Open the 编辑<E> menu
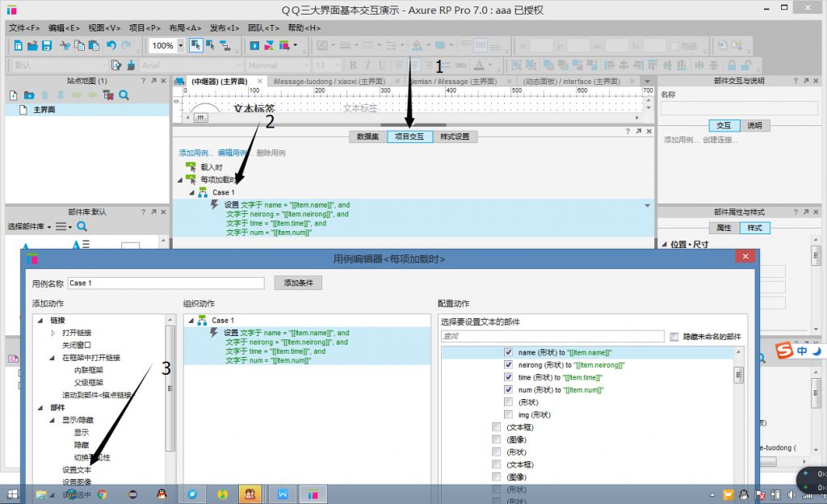The image size is (827, 504). click(x=65, y=28)
